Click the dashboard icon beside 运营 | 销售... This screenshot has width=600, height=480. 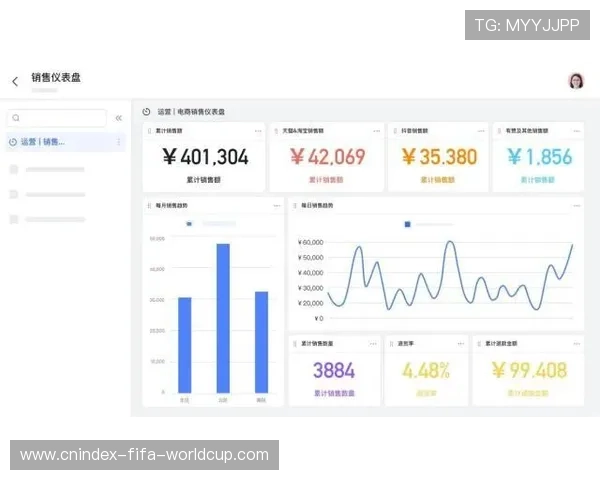click(x=13, y=142)
